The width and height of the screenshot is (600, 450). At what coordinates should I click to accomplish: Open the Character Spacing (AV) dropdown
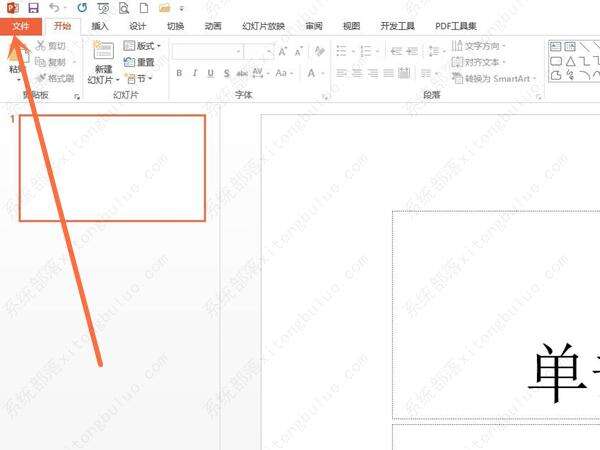pos(261,73)
